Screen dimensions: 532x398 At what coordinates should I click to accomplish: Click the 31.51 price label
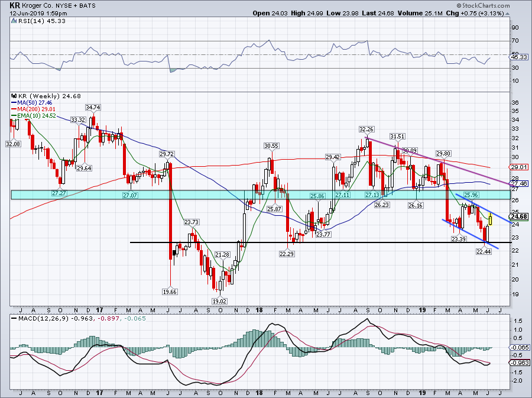(x=397, y=137)
